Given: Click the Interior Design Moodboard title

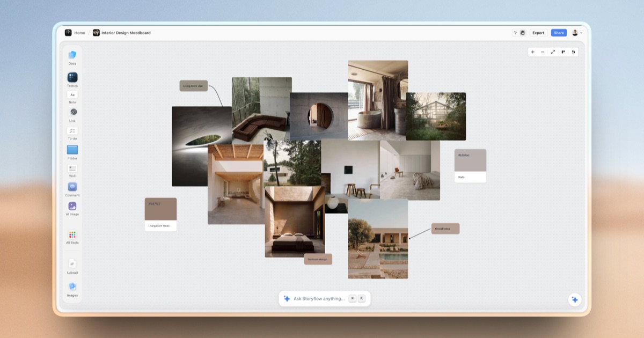Looking at the screenshot, I should [126, 33].
